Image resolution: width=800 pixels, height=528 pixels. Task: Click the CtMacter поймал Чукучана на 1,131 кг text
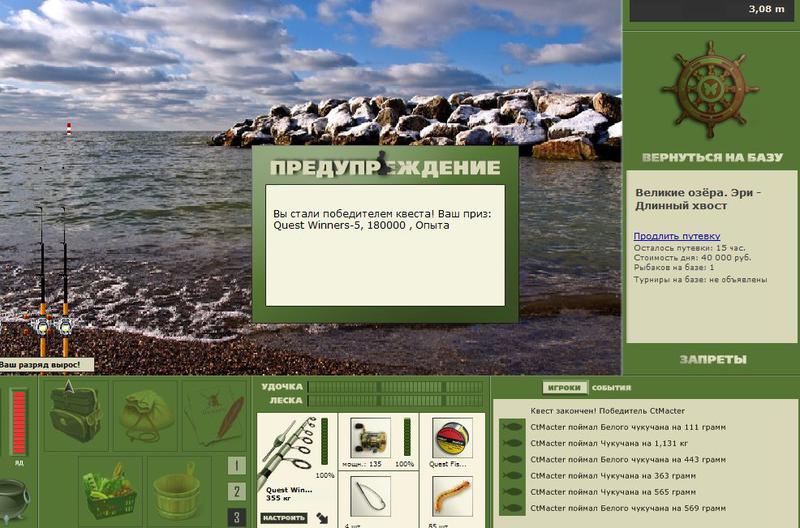click(609, 443)
